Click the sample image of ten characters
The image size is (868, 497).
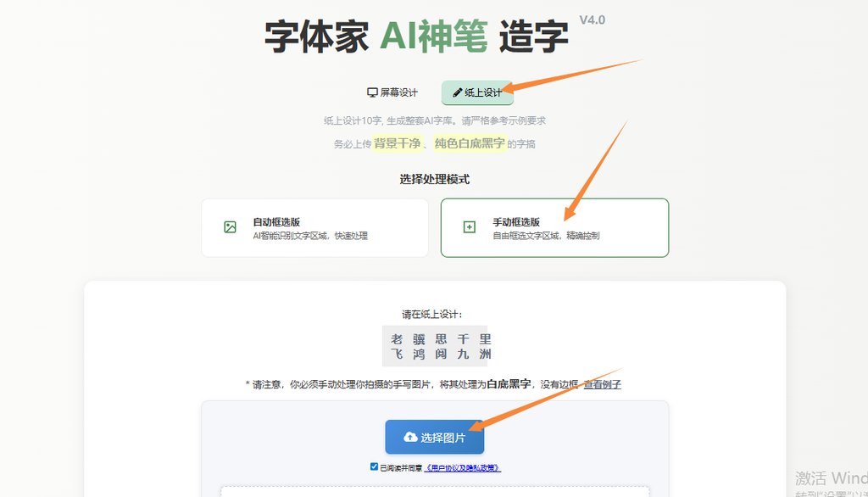(x=435, y=346)
